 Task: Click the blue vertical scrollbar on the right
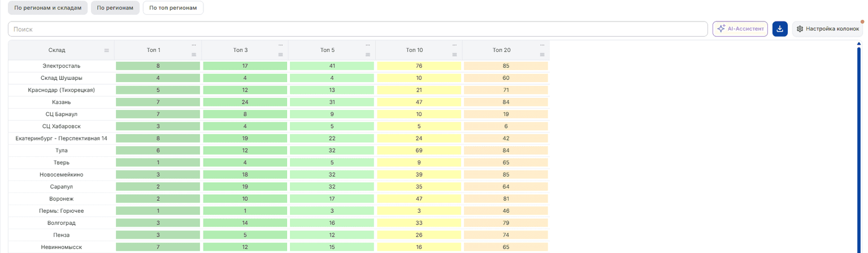click(x=859, y=147)
